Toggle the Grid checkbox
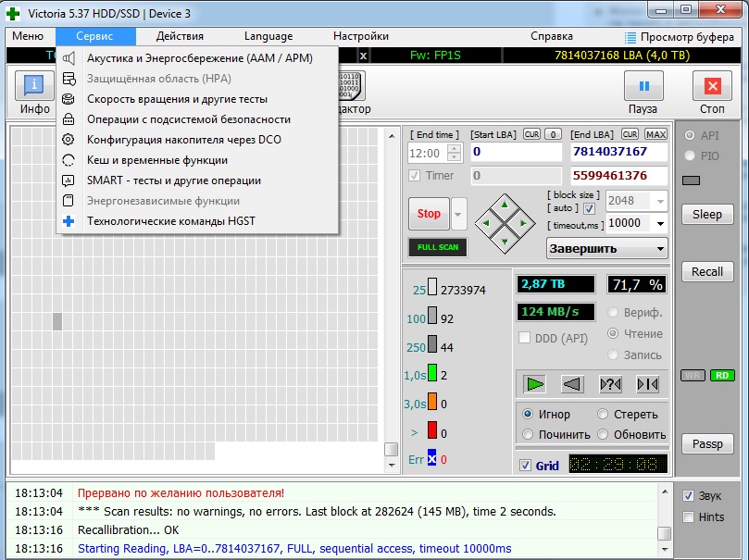 [525, 466]
